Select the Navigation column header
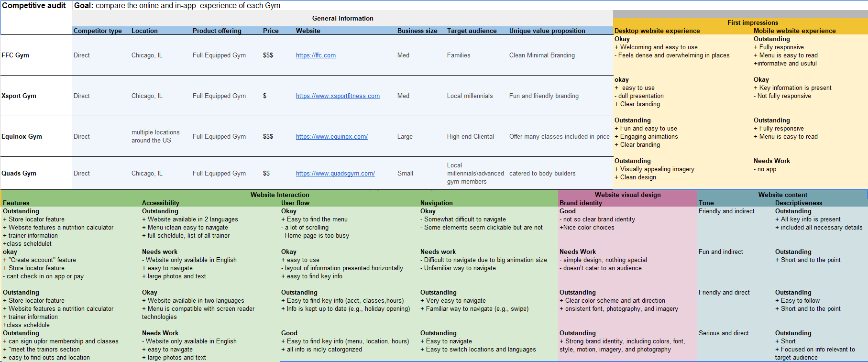 tap(436, 203)
